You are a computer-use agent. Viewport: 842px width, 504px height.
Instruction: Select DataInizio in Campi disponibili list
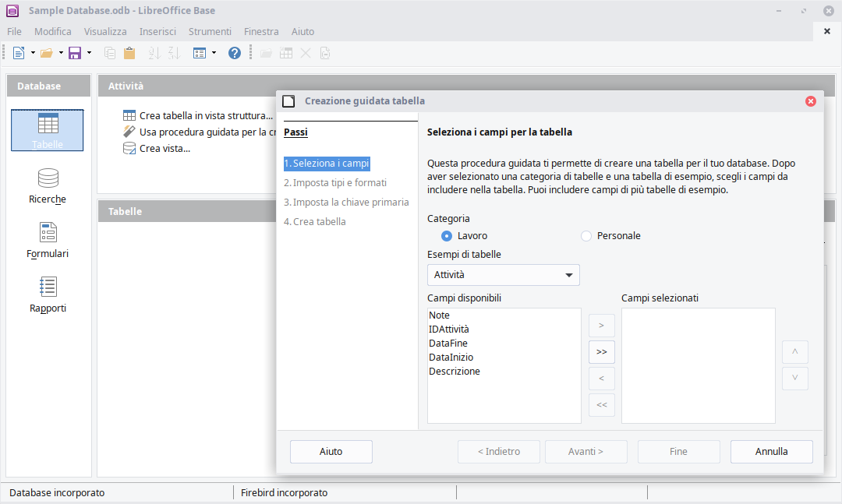tap(451, 358)
